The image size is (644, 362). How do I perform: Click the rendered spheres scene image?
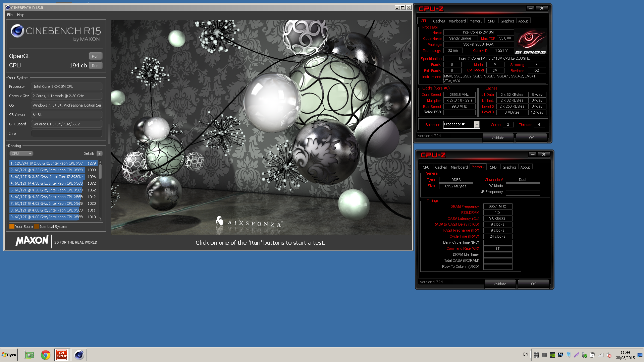tap(261, 127)
